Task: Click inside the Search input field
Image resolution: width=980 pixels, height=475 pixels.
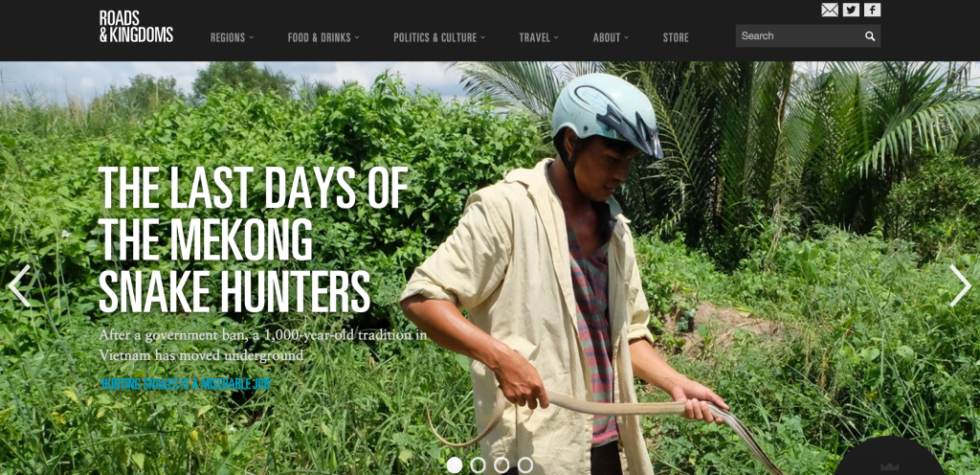Action: pyautogui.click(x=800, y=35)
